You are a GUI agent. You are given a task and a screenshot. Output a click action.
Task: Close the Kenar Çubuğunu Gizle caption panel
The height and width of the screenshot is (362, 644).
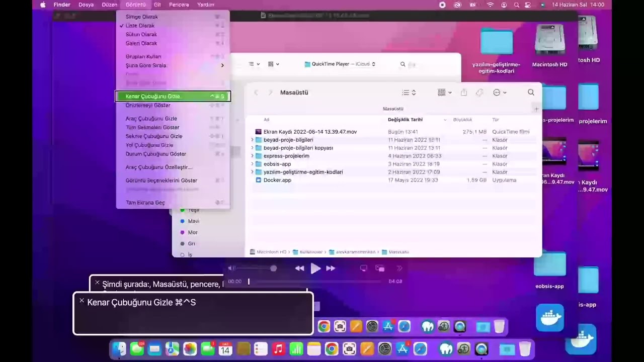tap(82, 301)
